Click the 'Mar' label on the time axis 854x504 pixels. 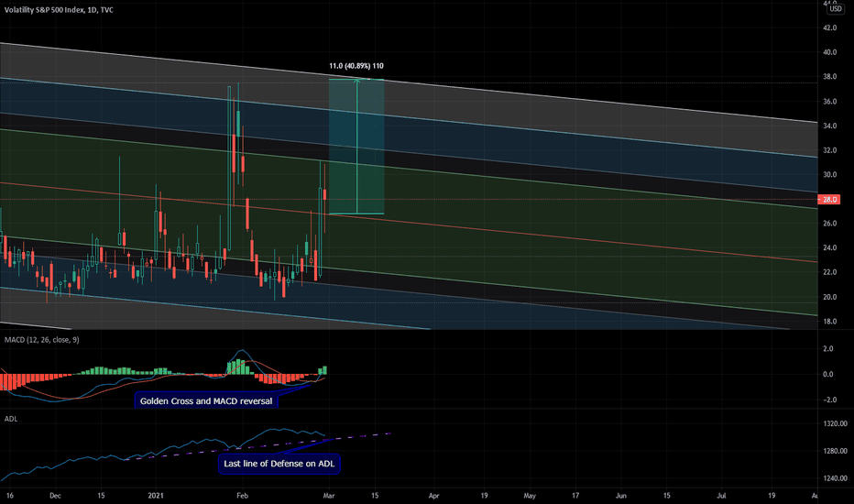(x=328, y=496)
